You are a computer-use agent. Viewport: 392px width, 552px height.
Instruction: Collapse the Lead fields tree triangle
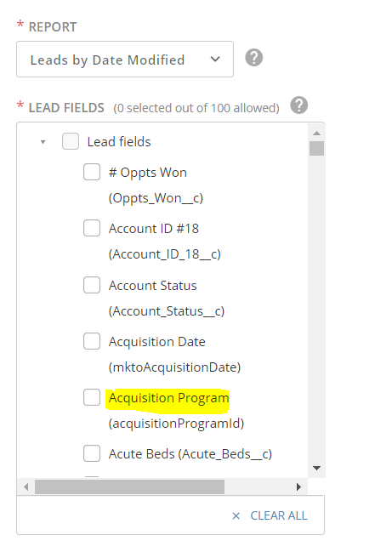point(43,142)
